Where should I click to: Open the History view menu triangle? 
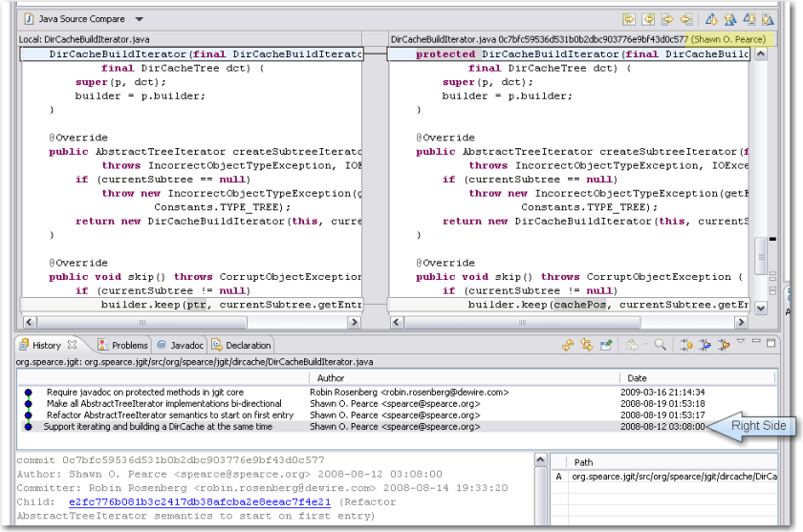coord(740,342)
